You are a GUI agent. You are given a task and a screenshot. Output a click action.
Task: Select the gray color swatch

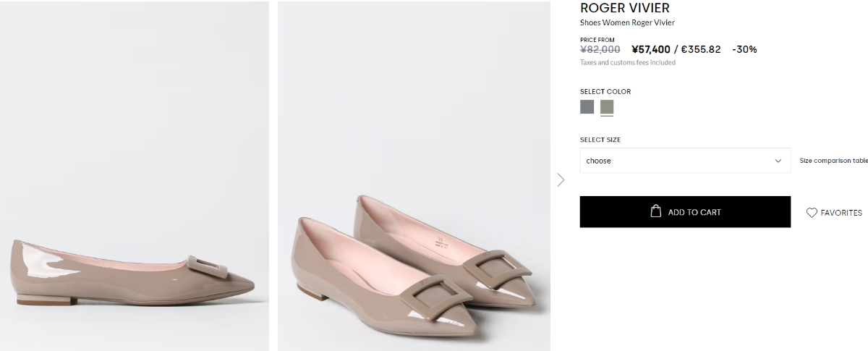[587, 107]
